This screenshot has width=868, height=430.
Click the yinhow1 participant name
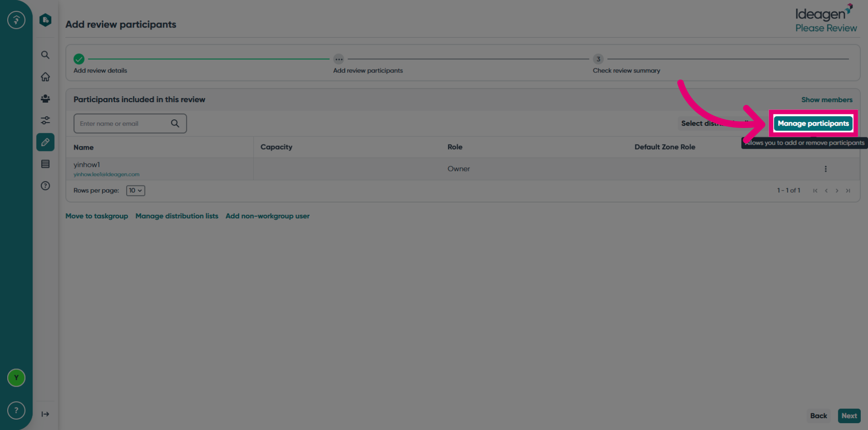(87, 165)
